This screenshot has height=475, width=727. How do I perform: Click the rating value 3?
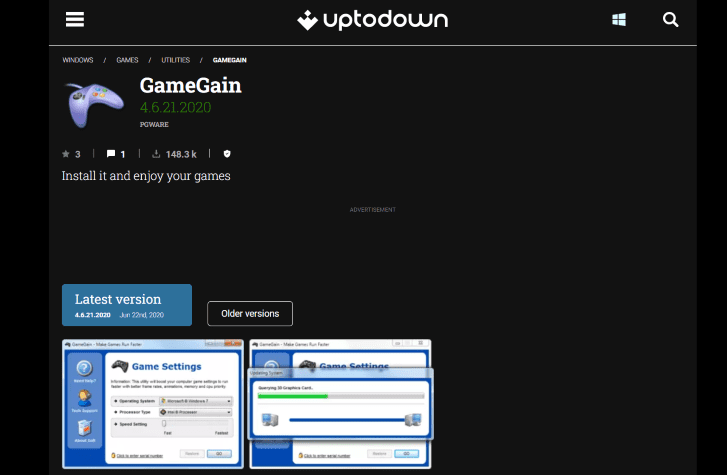click(78, 154)
